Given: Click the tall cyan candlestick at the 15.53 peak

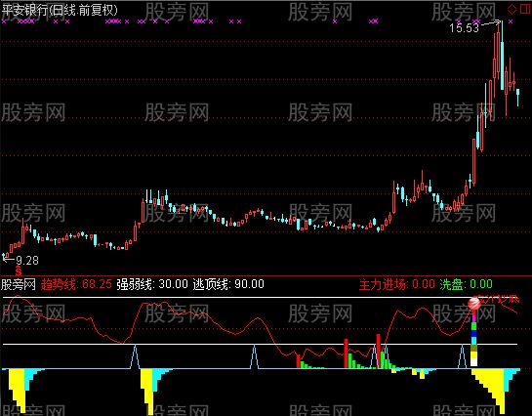Looking at the screenshot, I should (x=502, y=55).
